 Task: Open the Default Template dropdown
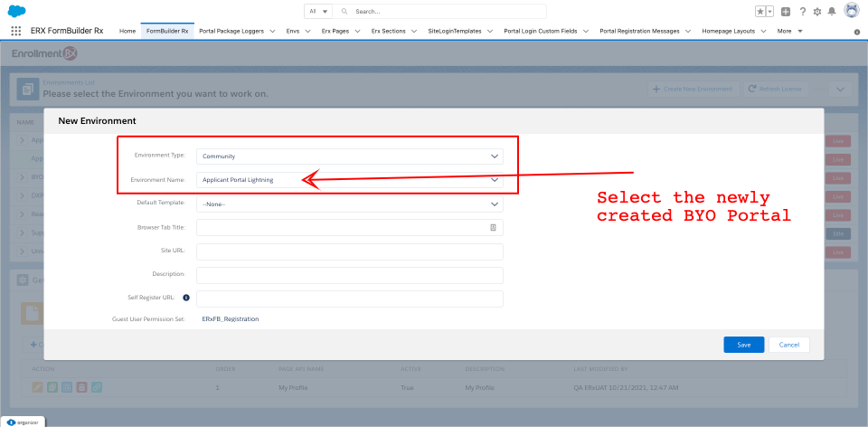coord(349,204)
